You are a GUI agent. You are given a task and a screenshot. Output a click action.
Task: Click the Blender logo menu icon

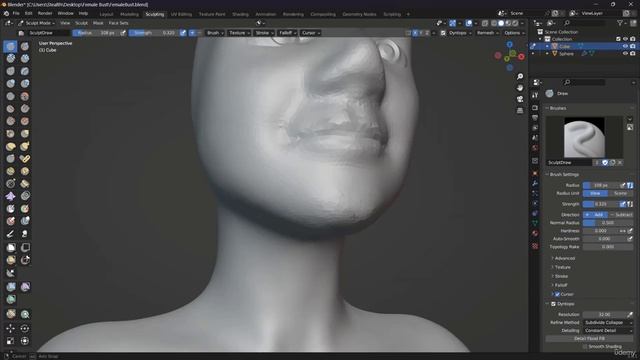[x=6, y=13]
